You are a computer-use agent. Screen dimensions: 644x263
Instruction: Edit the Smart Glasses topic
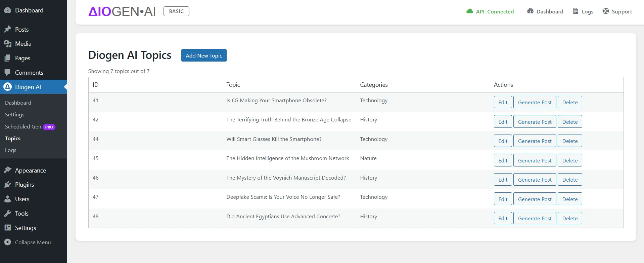coord(503,141)
